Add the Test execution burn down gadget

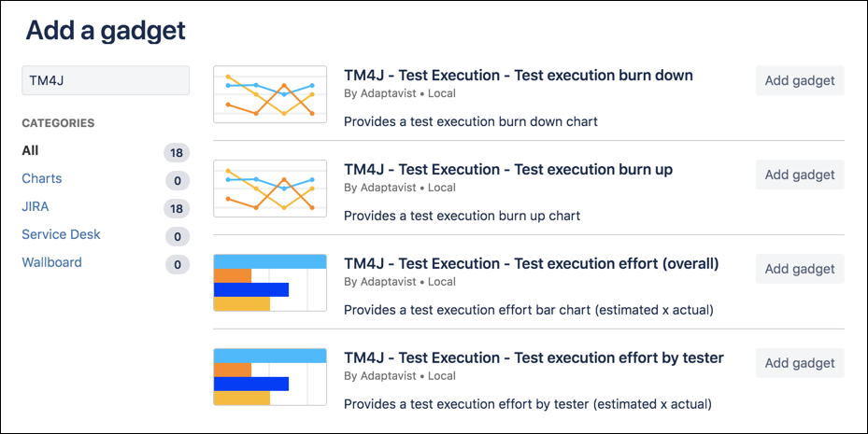(x=800, y=80)
